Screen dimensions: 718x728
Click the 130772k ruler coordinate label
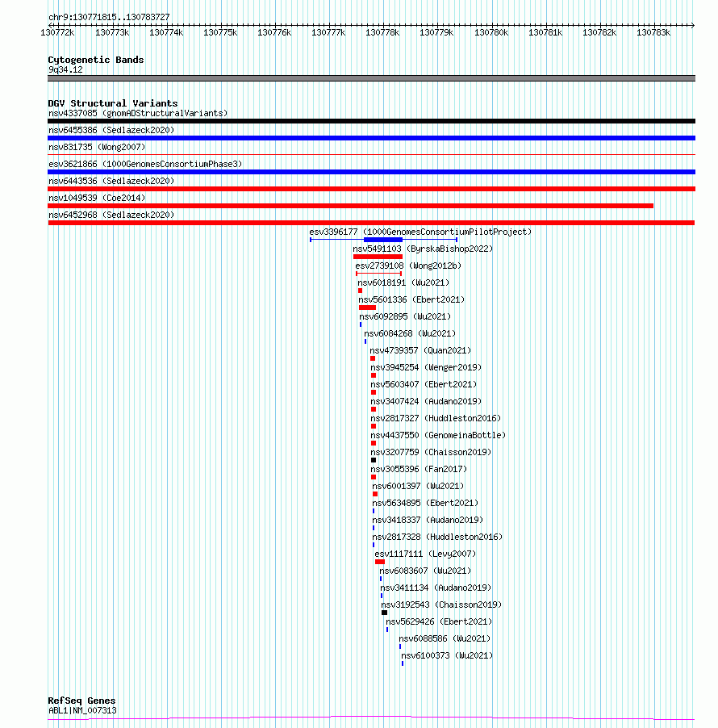coord(57,32)
